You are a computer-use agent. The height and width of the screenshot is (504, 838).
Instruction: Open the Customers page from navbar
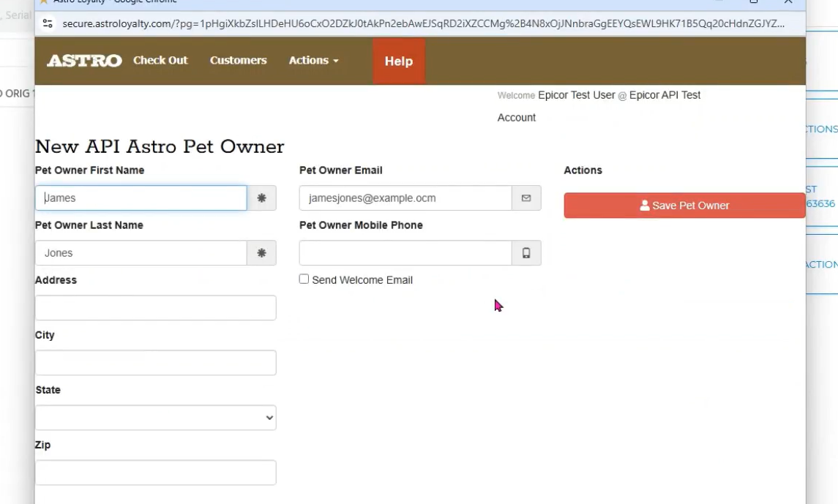point(238,61)
